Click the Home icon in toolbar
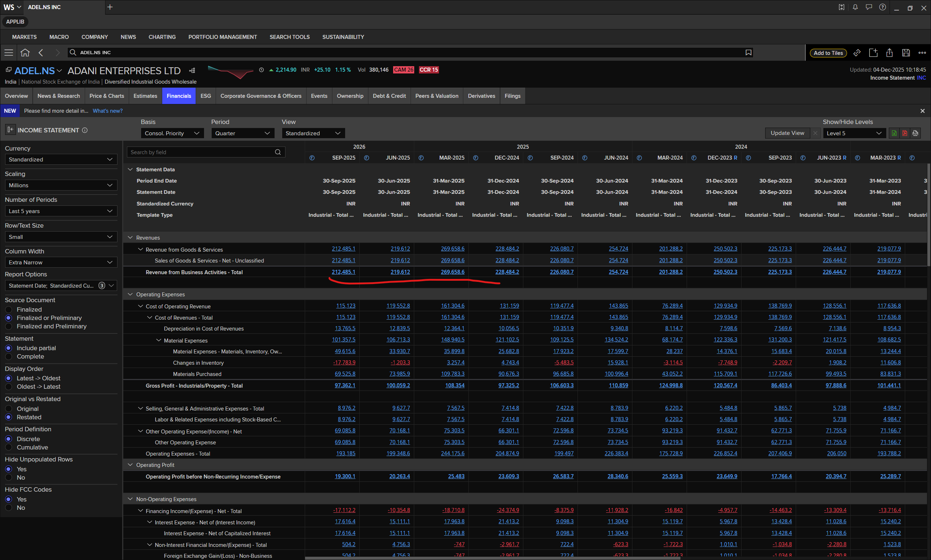This screenshot has width=931, height=560. click(25, 53)
